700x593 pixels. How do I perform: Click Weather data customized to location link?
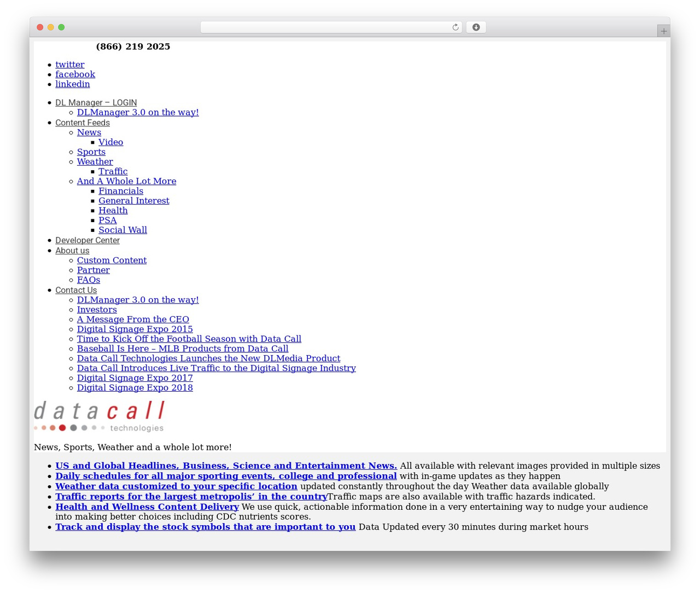click(176, 487)
